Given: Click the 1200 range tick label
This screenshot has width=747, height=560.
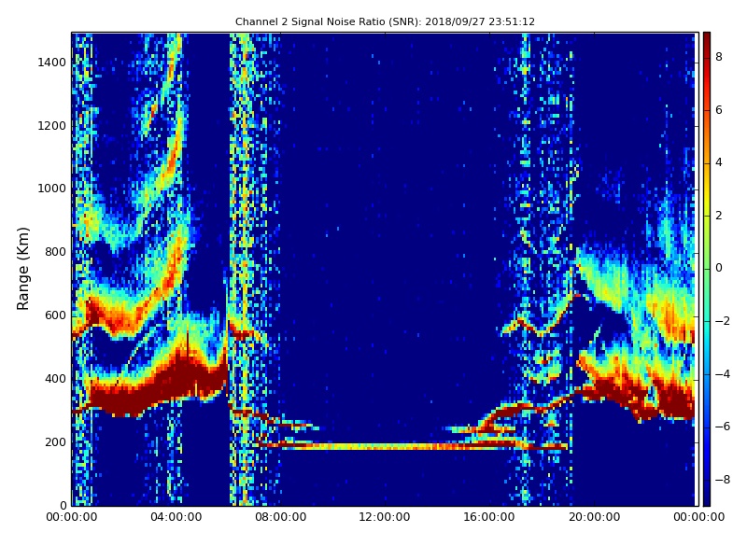Looking at the screenshot, I should point(52,126).
